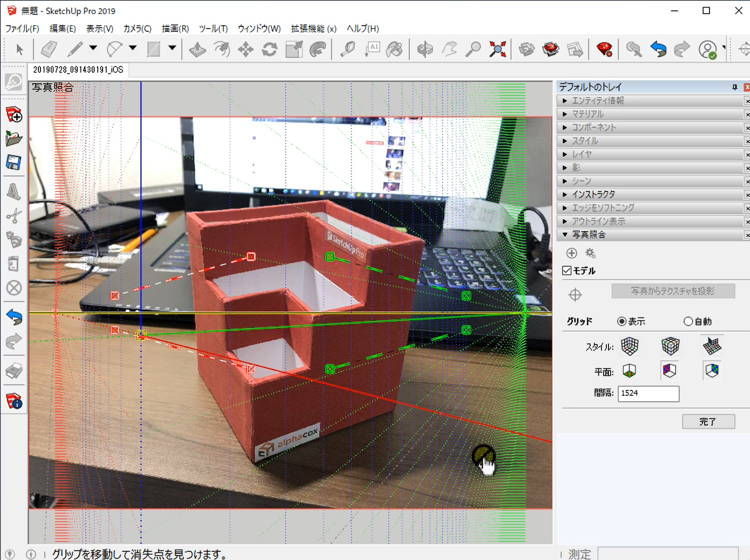The width and height of the screenshot is (750, 560).
Task: Select the Move tool
Action: pyautogui.click(x=246, y=49)
